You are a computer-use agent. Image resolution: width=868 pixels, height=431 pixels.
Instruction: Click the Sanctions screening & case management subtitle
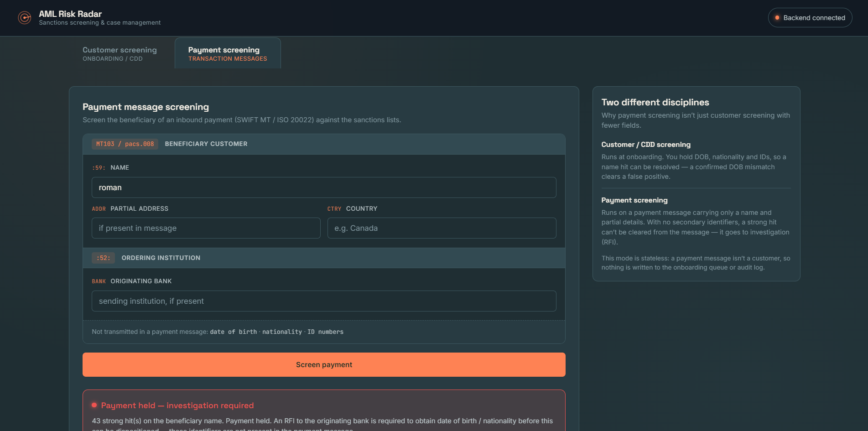(x=100, y=23)
